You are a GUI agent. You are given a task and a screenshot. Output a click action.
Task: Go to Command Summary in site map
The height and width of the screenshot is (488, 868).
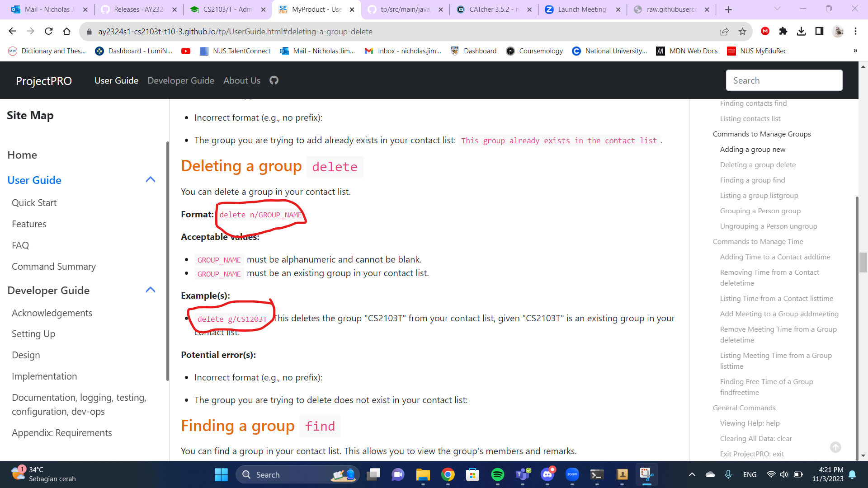[54, 267]
